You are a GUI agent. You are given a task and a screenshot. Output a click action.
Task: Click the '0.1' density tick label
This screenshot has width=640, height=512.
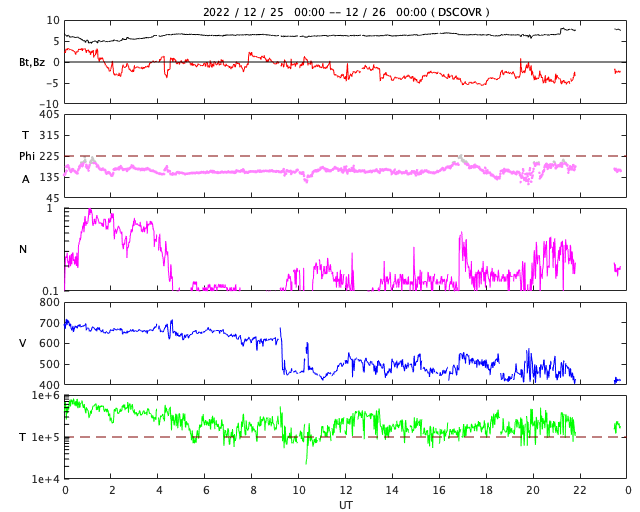pos(51,291)
